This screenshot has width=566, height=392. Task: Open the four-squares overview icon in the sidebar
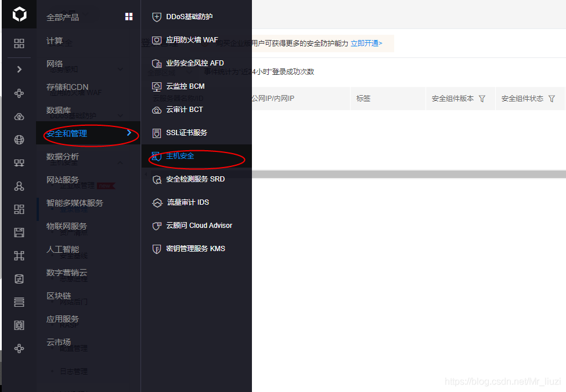tap(19, 43)
